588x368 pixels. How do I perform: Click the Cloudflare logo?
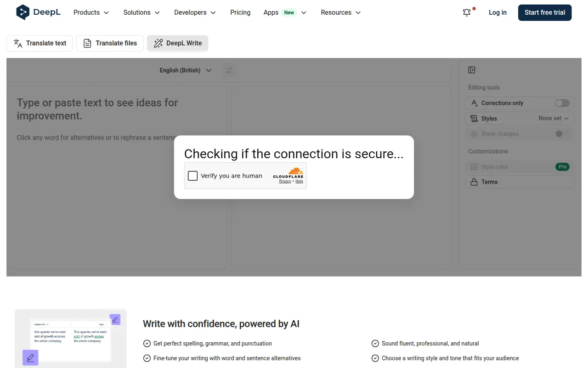tap(288, 173)
